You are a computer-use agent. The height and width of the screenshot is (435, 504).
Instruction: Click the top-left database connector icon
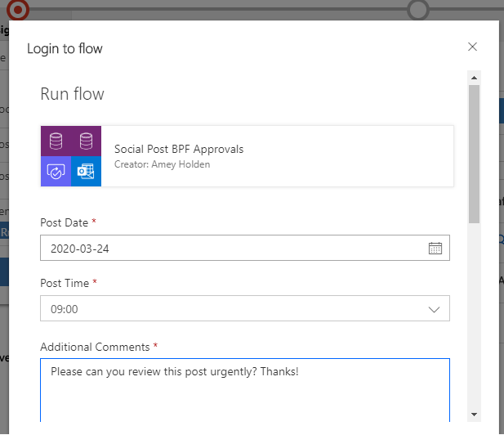[x=56, y=141]
